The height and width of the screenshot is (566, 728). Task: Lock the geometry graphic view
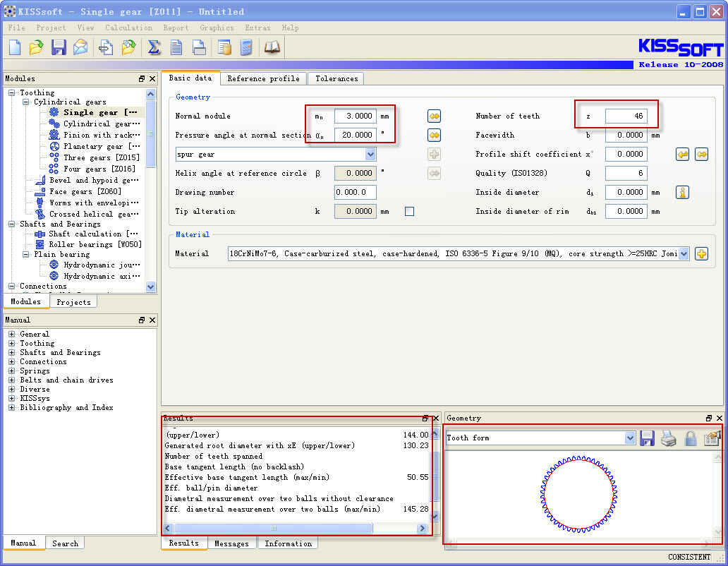coord(691,438)
